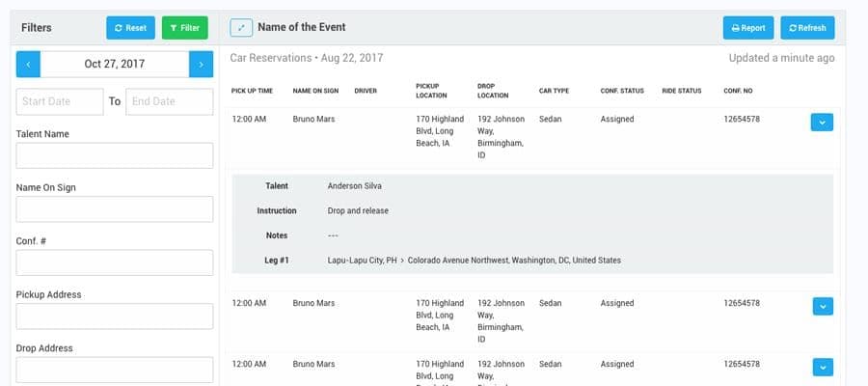Apply filters with green Filter button
868x386 pixels.
185,28
